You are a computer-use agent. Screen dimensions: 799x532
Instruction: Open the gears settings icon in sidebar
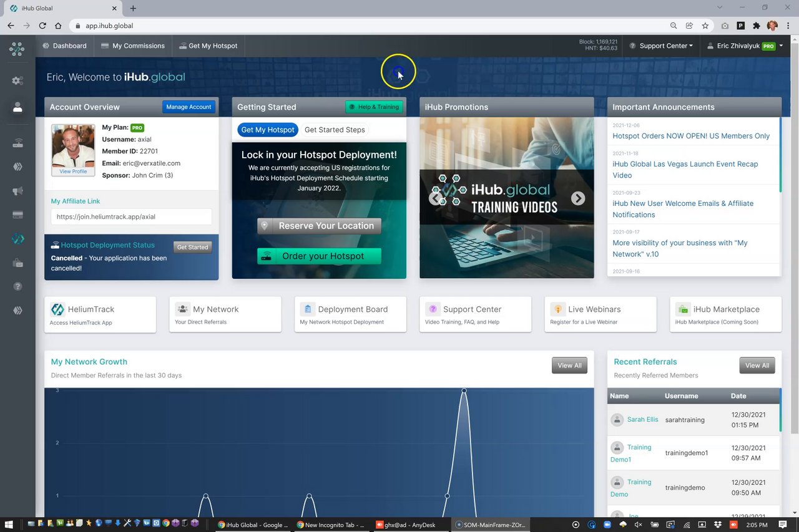click(17, 80)
